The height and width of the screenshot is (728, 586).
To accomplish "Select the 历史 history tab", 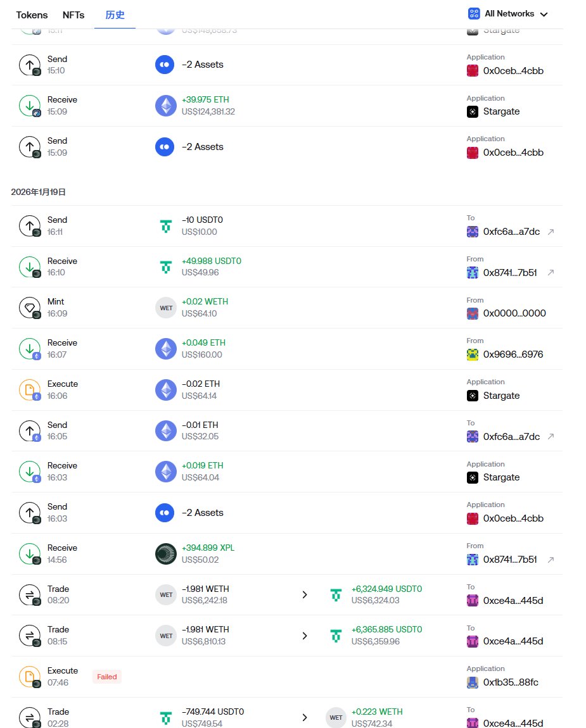I will (115, 15).
